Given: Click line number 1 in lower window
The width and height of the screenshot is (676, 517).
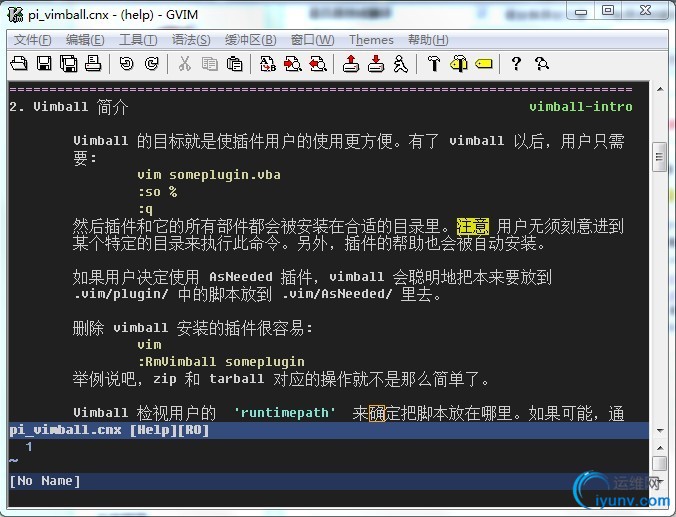Looking at the screenshot, I should [28, 447].
